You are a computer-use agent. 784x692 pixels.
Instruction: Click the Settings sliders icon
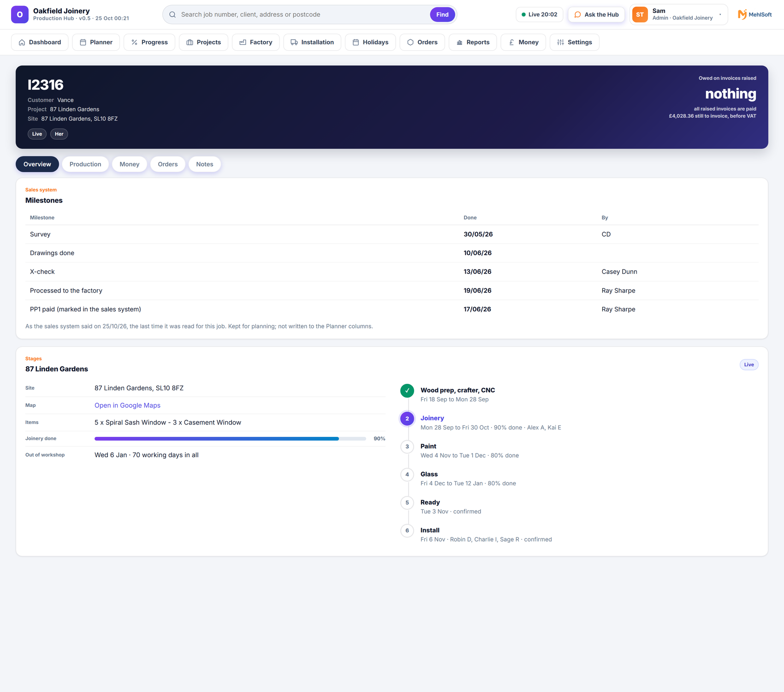click(560, 42)
